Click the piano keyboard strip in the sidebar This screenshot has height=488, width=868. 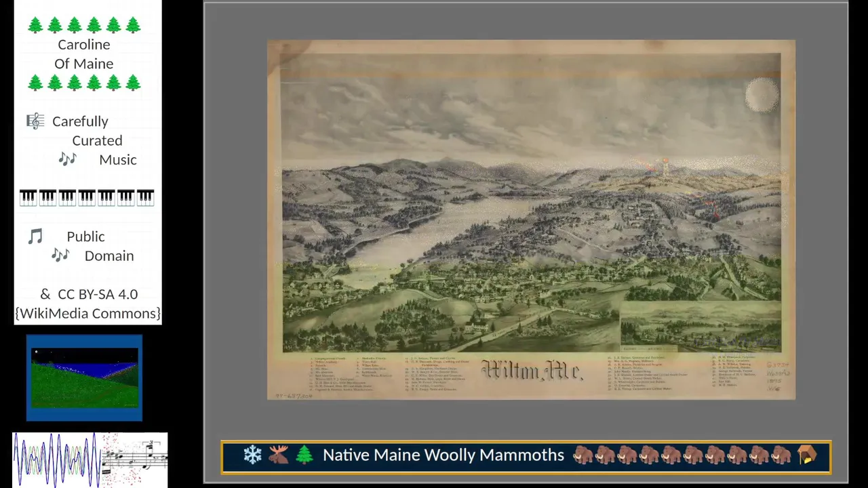coord(87,197)
